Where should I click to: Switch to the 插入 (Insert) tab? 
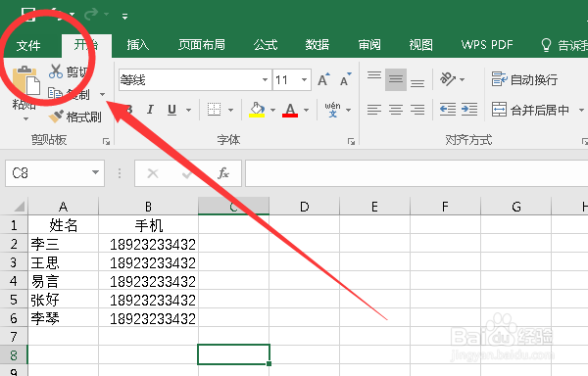pos(137,45)
